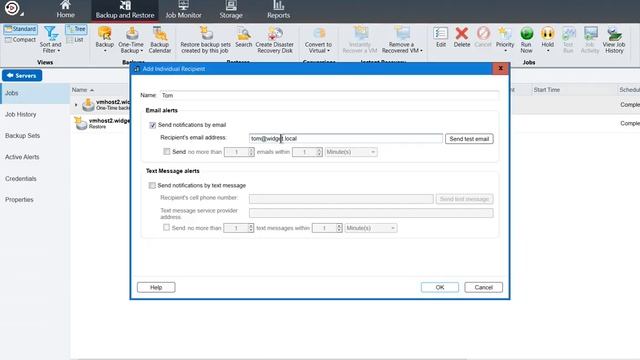
Task: Confirm with the OK button
Action: 440,287
